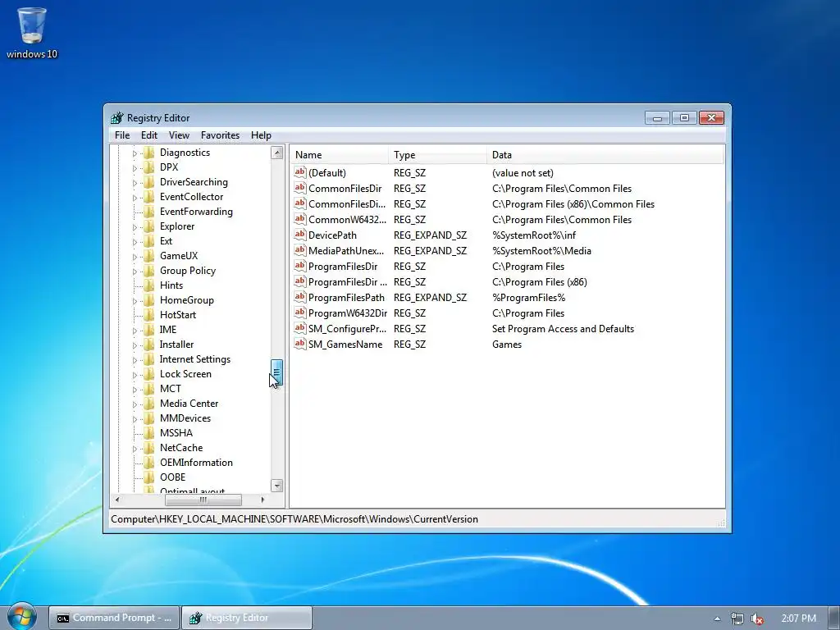Select the MMDevices key
Image resolution: width=840 pixels, height=630 pixels.
tap(185, 418)
